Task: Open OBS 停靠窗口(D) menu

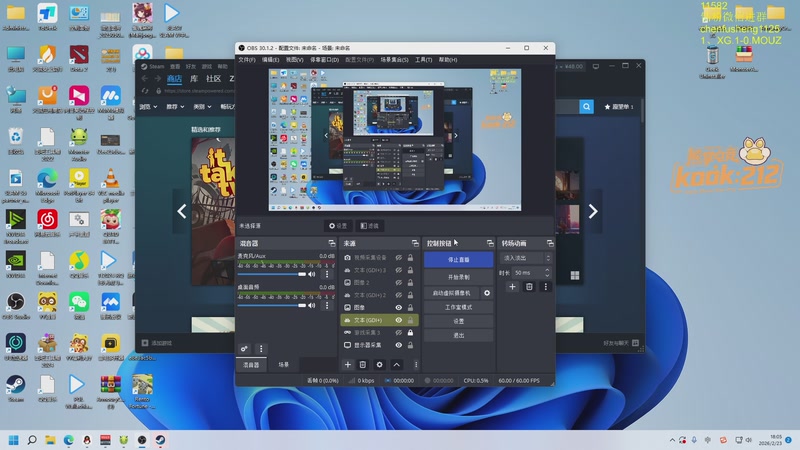Action: 324,60
